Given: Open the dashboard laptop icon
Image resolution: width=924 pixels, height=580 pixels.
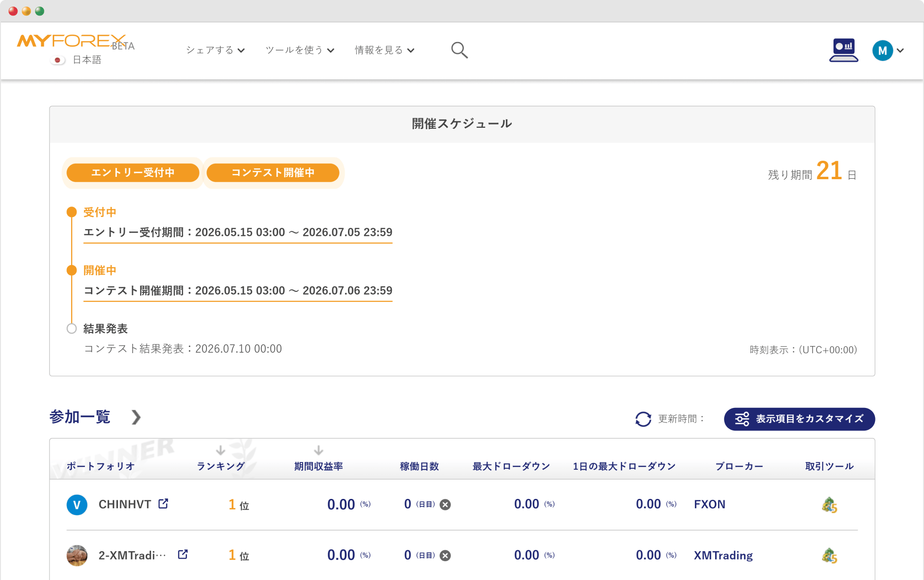Looking at the screenshot, I should click(843, 50).
